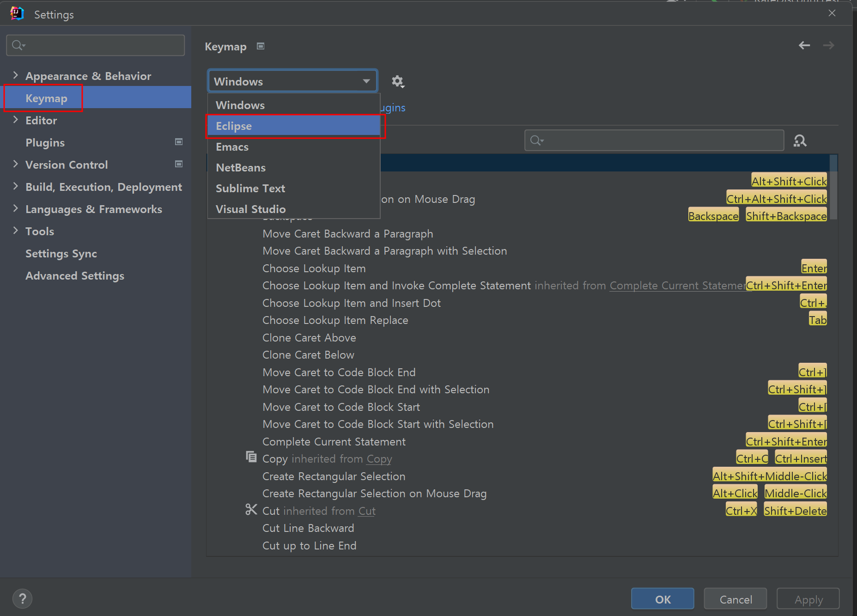The width and height of the screenshot is (857, 616).
Task: Select Choose Lookup Item and Insert Dot
Action: point(352,303)
